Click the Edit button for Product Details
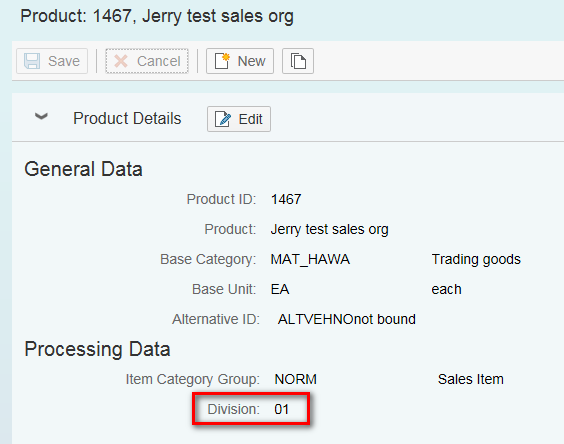This screenshot has height=444, width=564. [239, 119]
